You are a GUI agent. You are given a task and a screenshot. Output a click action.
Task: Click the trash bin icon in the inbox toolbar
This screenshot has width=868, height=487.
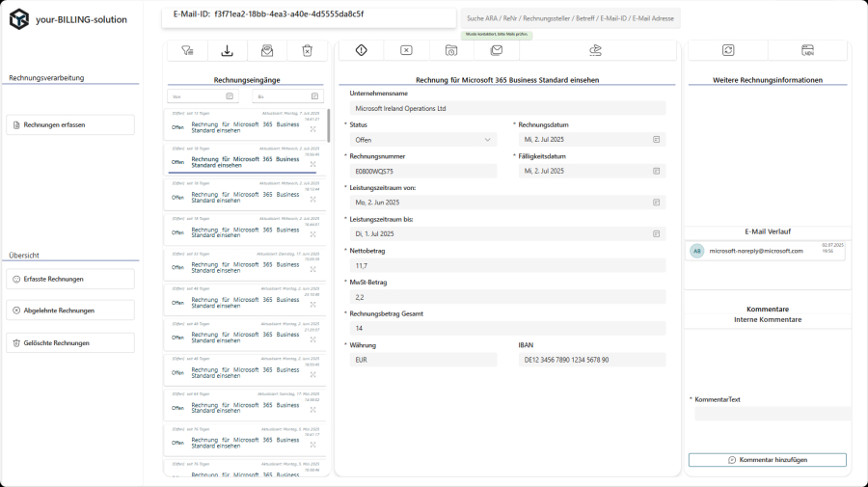(307, 51)
